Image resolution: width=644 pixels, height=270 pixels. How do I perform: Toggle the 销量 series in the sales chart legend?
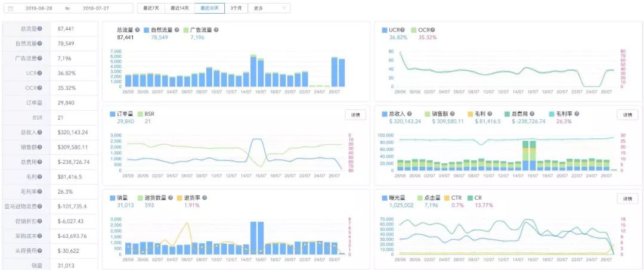(x=119, y=197)
